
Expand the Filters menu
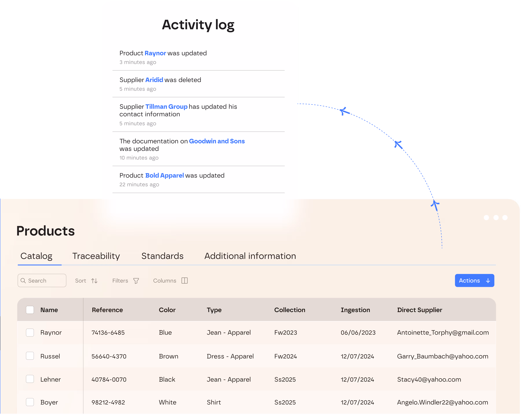[120, 281]
